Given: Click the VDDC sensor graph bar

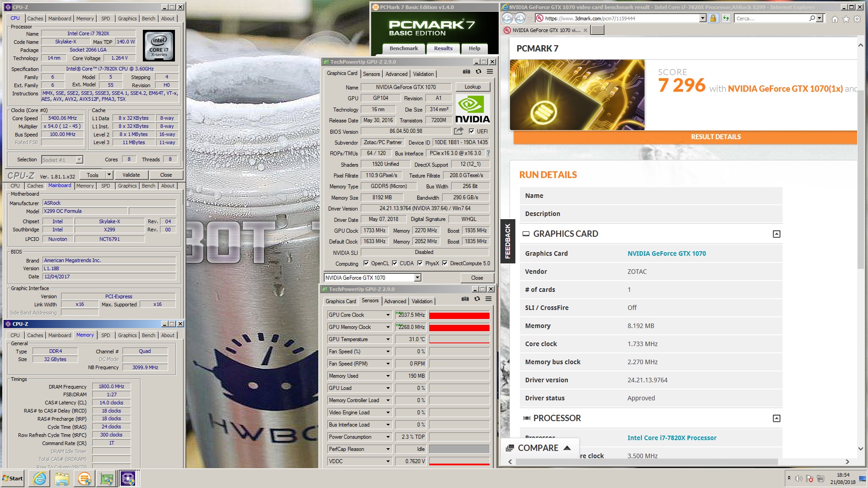Looking at the screenshot, I should pyautogui.click(x=459, y=461).
